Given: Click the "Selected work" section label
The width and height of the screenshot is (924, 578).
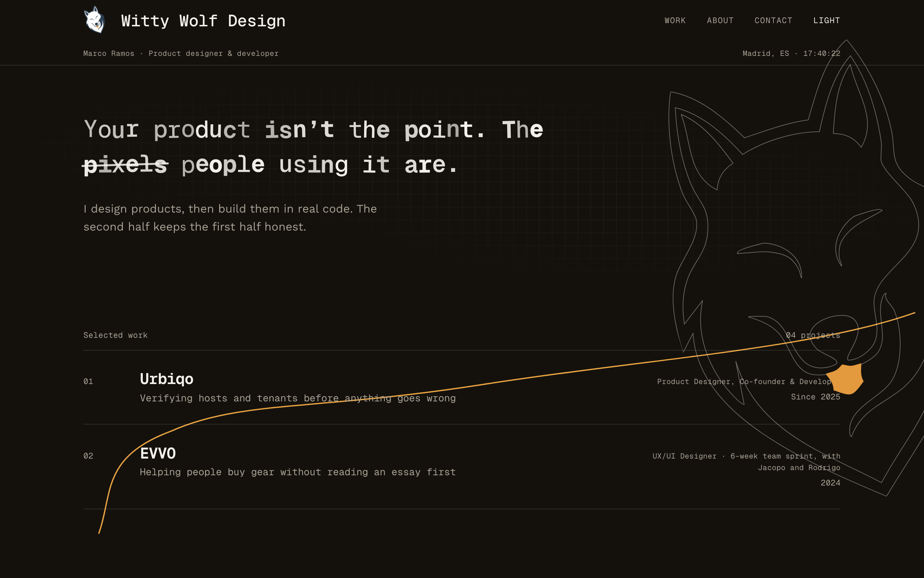Looking at the screenshot, I should click(x=115, y=335).
